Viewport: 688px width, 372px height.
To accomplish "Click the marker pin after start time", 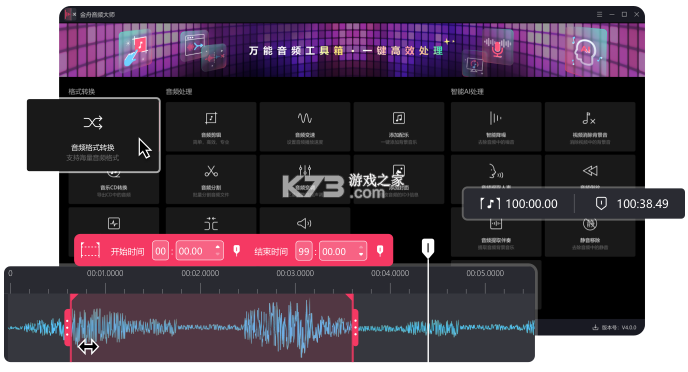I will click(236, 250).
